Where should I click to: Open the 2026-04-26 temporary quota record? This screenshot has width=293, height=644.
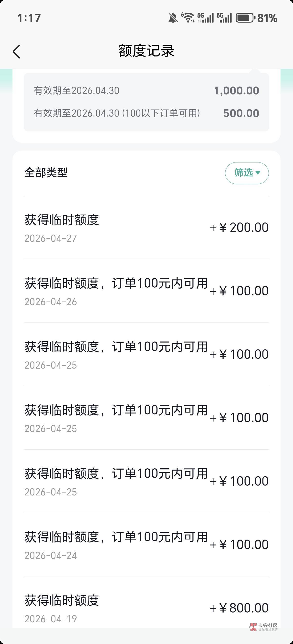146,291
